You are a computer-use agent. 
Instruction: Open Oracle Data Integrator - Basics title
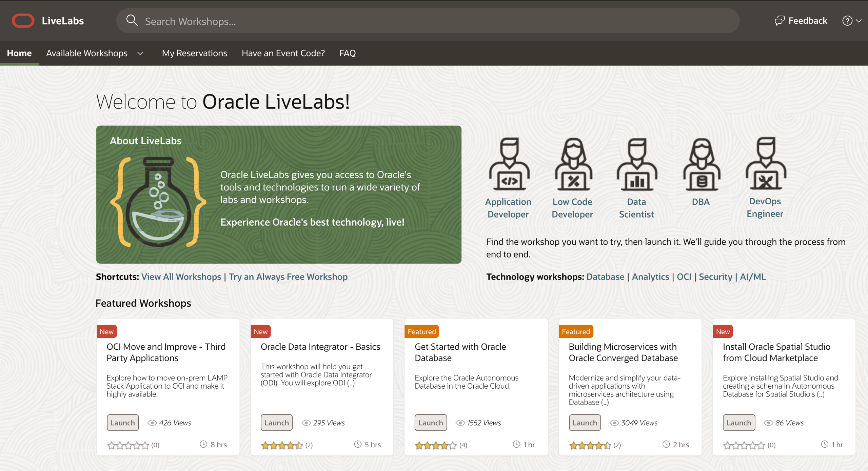click(320, 347)
